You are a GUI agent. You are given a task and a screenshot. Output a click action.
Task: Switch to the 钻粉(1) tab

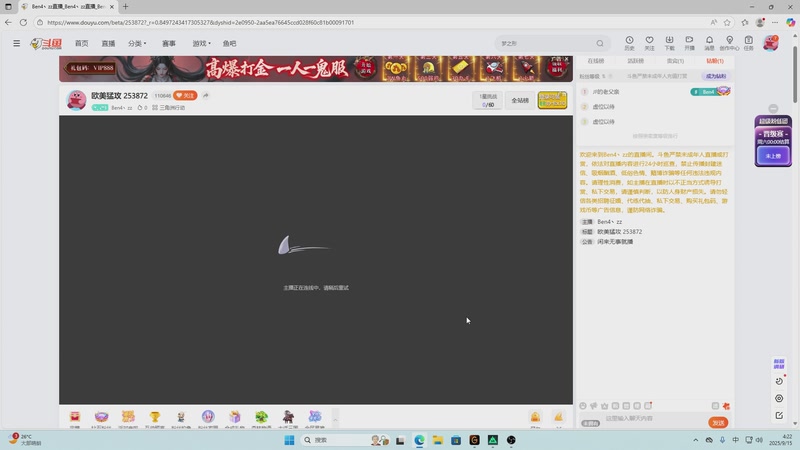point(715,61)
